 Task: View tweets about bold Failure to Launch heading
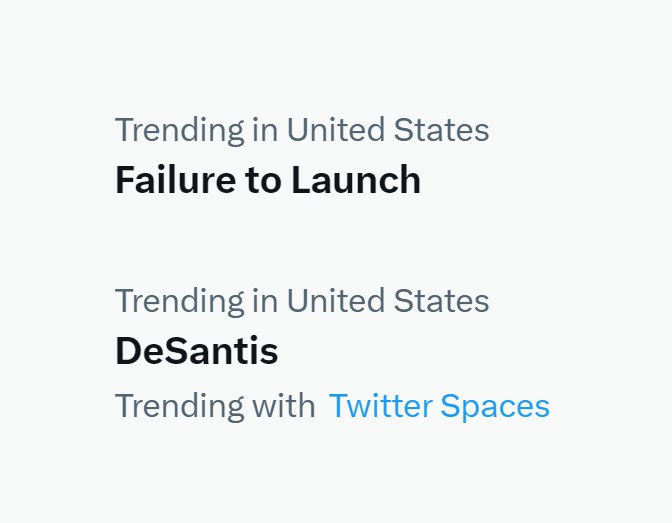(268, 180)
